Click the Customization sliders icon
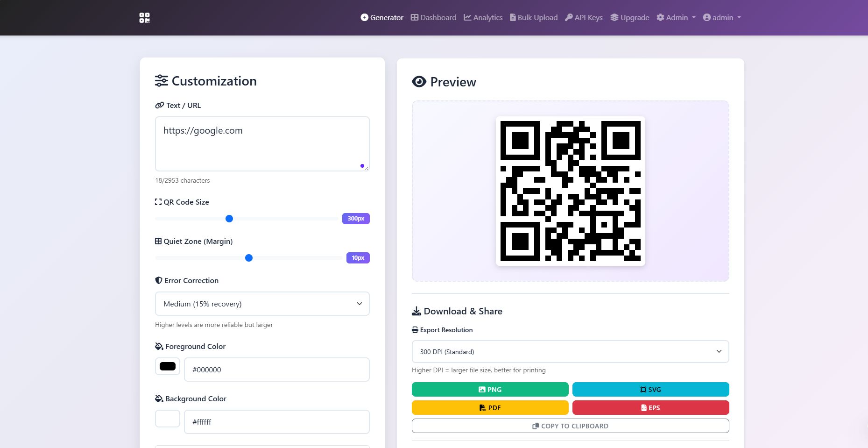The width and height of the screenshot is (868, 448). click(162, 81)
